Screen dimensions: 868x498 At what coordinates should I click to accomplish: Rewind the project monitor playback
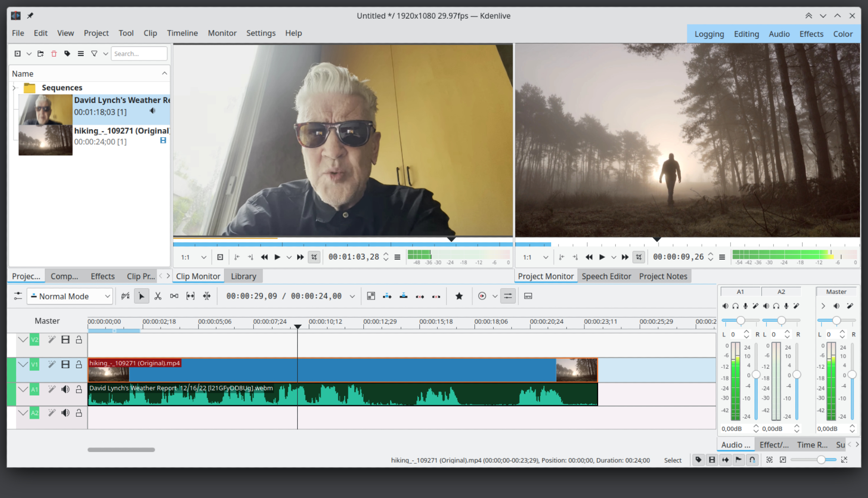pyautogui.click(x=589, y=257)
